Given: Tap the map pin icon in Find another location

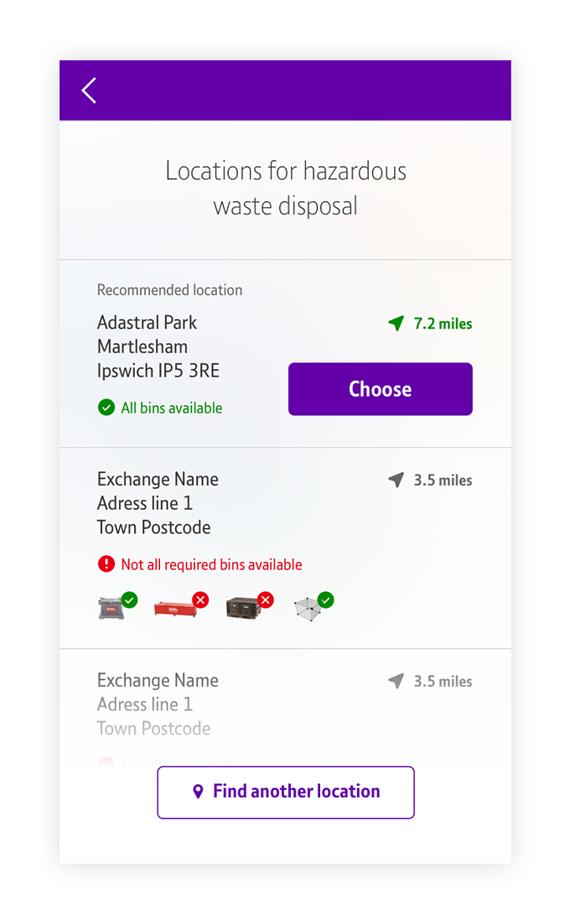Looking at the screenshot, I should tap(199, 792).
